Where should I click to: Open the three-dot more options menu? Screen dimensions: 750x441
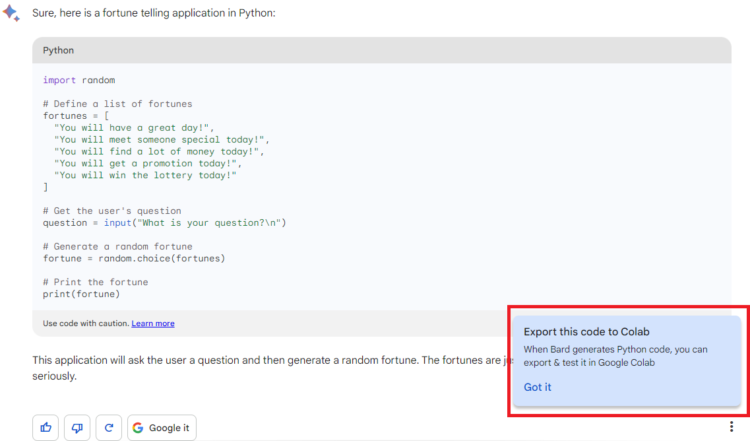coord(731,426)
